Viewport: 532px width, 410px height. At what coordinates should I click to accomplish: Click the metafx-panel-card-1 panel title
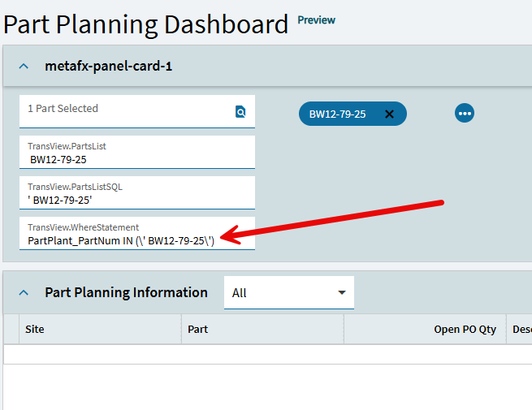tap(108, 67)
